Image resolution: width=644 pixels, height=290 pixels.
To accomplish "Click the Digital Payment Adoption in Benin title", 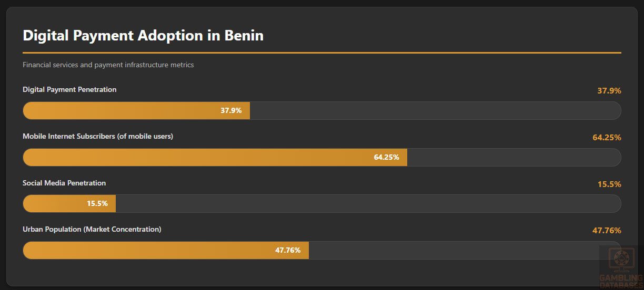I will [143, 36].
